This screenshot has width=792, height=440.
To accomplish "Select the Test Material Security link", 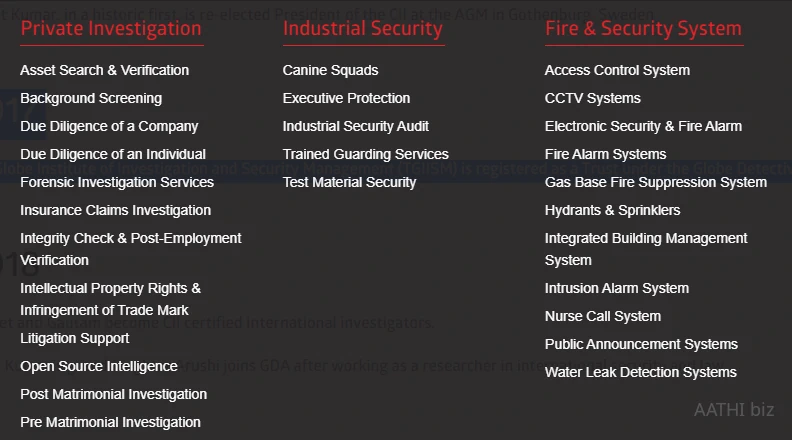I will pos(349,182).
